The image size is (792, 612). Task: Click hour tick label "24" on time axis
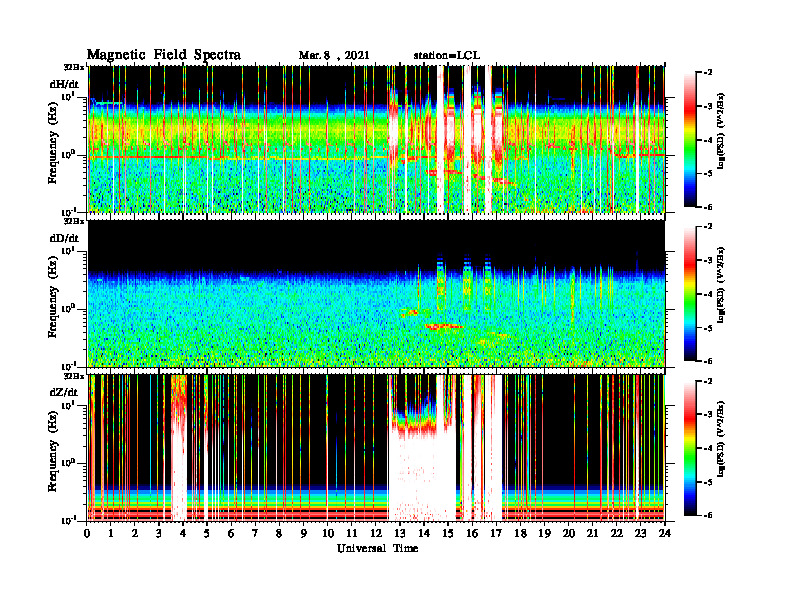(x=665, y=533)
